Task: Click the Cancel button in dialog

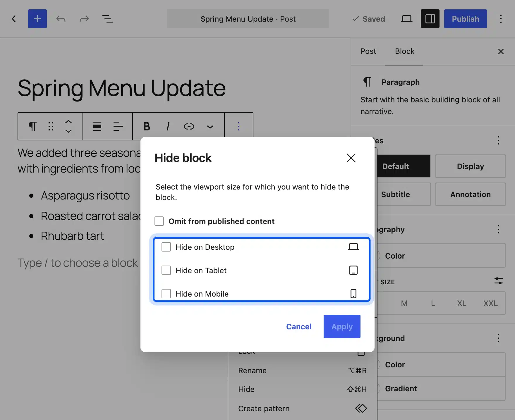Action: point(299,326)
